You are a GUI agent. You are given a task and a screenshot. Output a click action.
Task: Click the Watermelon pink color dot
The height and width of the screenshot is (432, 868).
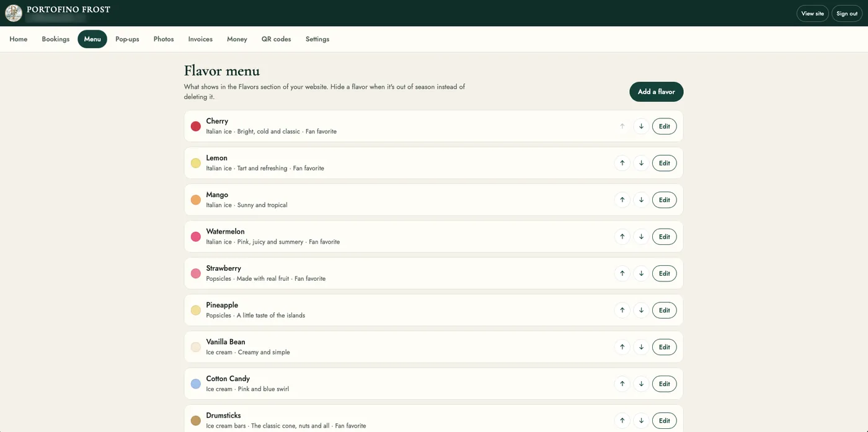pyautogui.click(x=196, y=237)
